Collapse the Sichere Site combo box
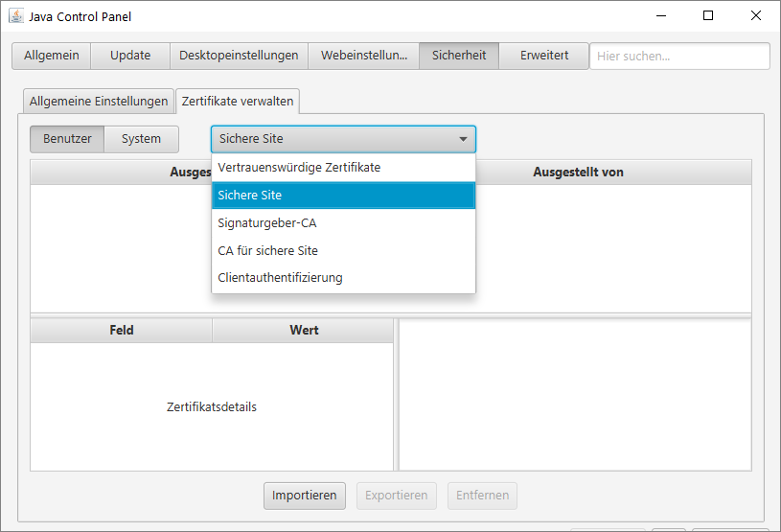Screen dimensions: 781x532 pos(343,139)
